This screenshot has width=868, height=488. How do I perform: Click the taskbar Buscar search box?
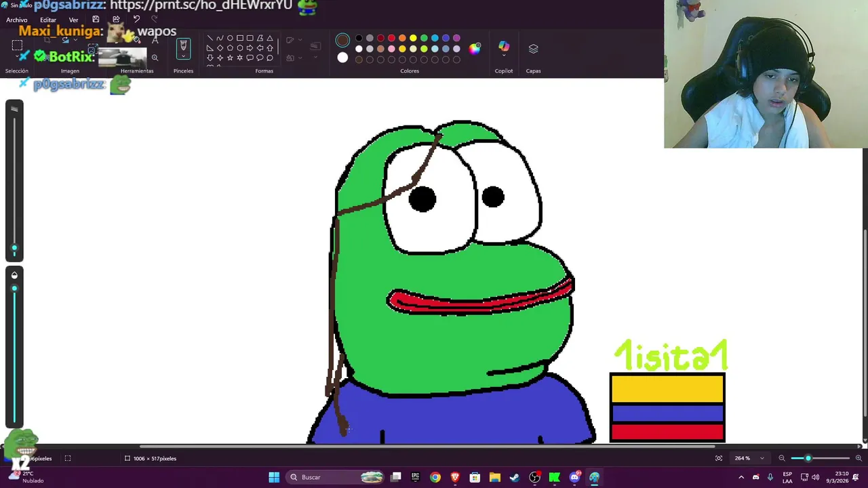click(336, 477)
